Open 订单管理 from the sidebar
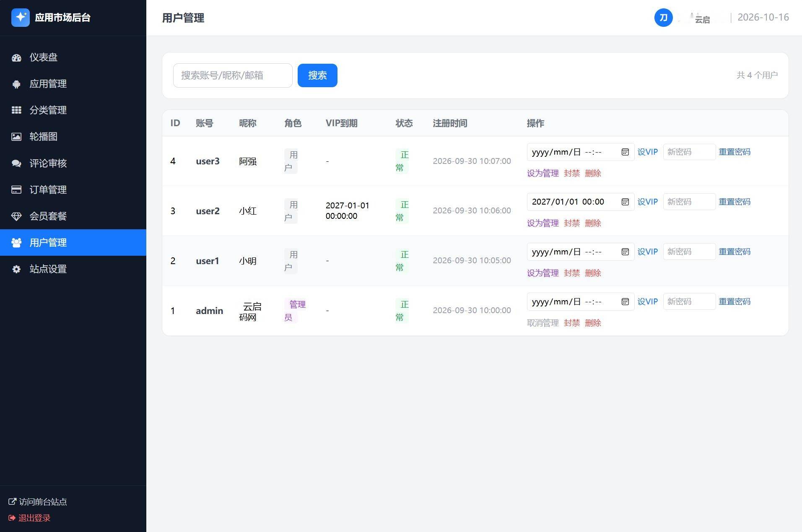Image resolution: width=802 pixels, height=532 pixels. (x=73, y=190)
